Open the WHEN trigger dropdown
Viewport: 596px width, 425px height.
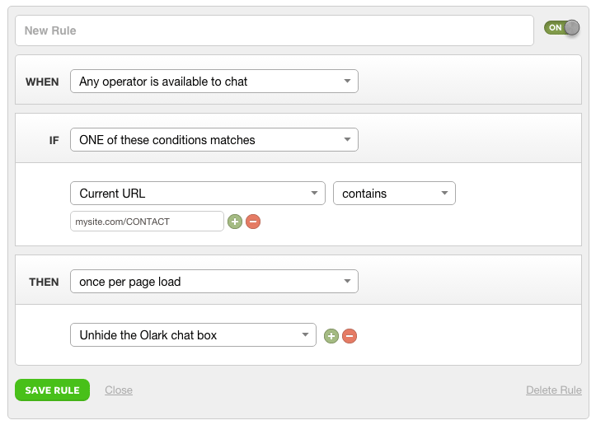click(x=214, y=81)
